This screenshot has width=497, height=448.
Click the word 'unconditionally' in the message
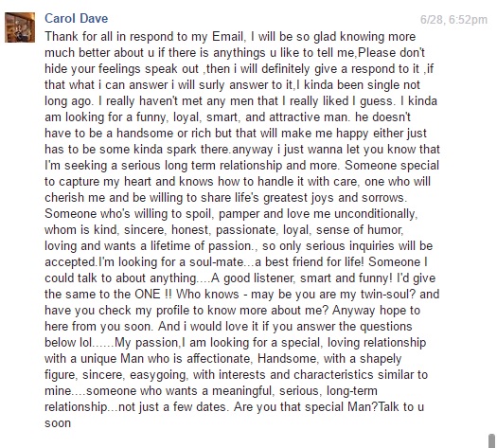coord(375,214)
